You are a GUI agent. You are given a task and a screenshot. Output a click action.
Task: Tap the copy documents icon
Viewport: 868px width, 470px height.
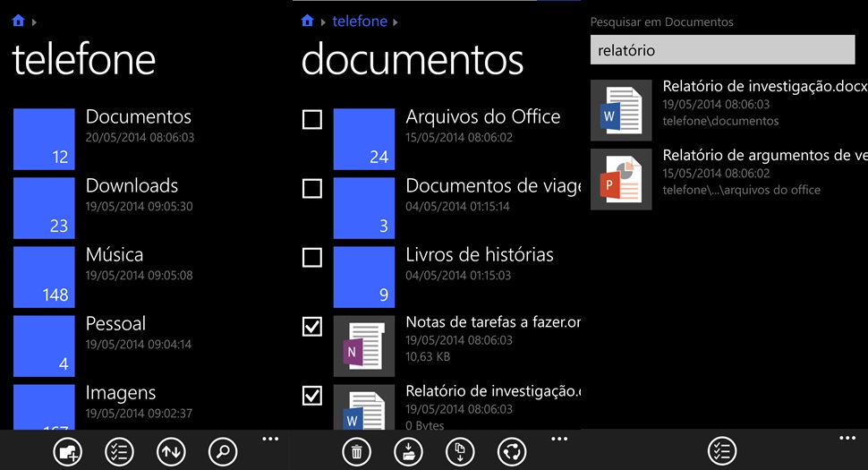coord(460,451)
